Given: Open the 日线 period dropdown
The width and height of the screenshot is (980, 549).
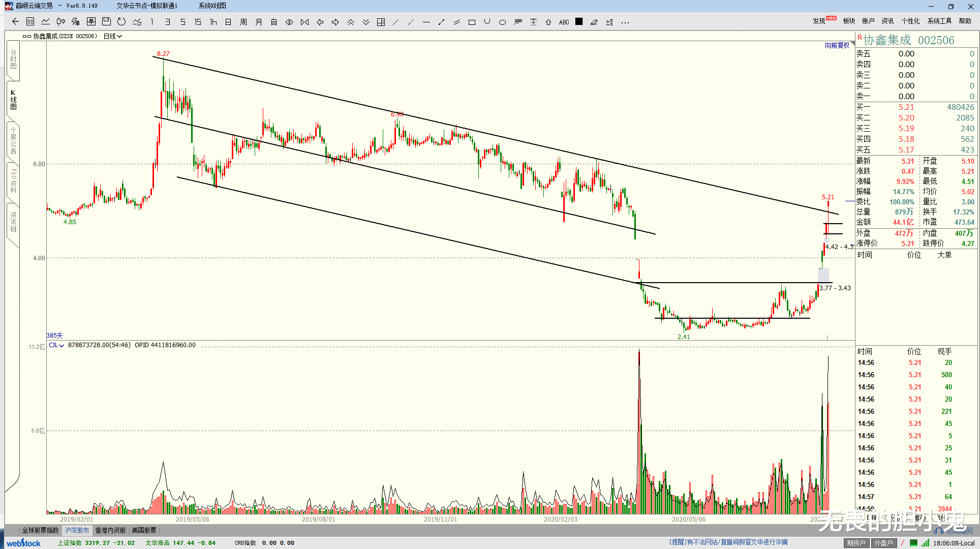Looking at the screenshot, I should (x=112, y=36).
